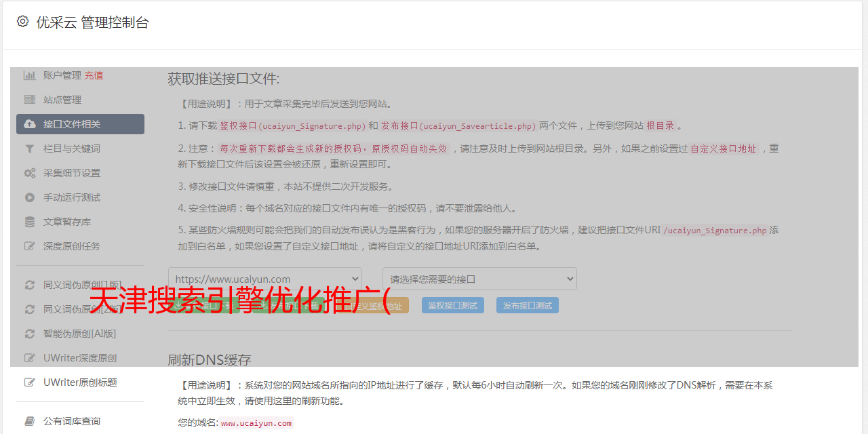
Task: Click the gears icon for 采集细节设置
Action: tap(30, 173)
